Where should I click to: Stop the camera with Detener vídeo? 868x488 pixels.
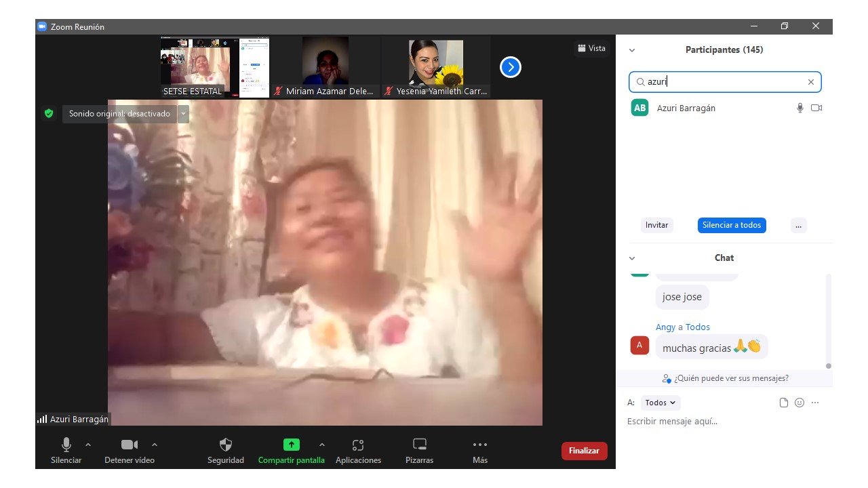coord(130,451)
